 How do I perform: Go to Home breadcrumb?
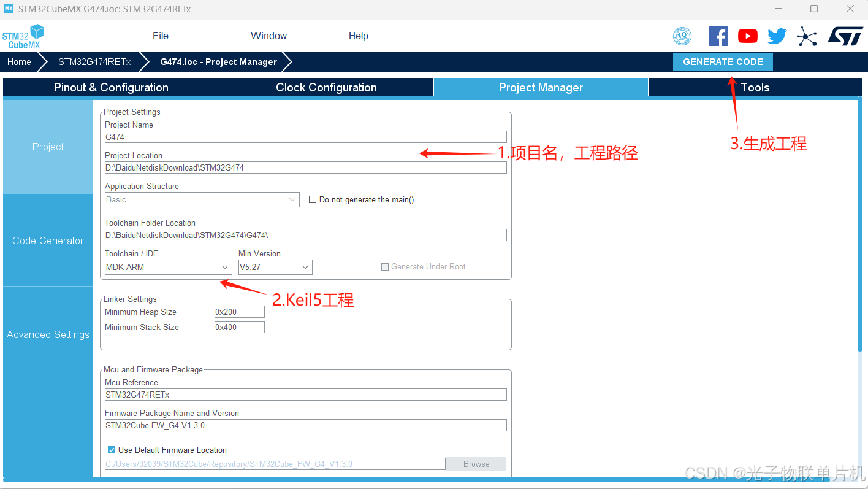(19, 61)
